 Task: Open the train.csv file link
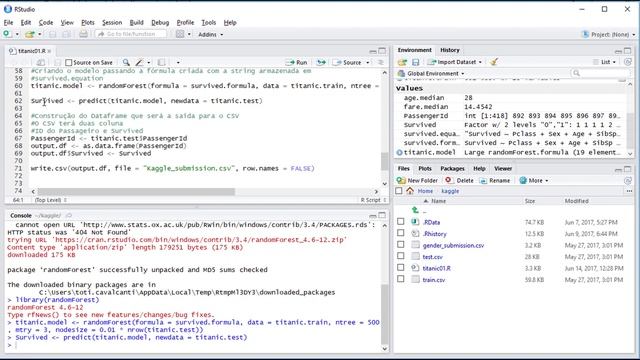click(x=433, y=280)
